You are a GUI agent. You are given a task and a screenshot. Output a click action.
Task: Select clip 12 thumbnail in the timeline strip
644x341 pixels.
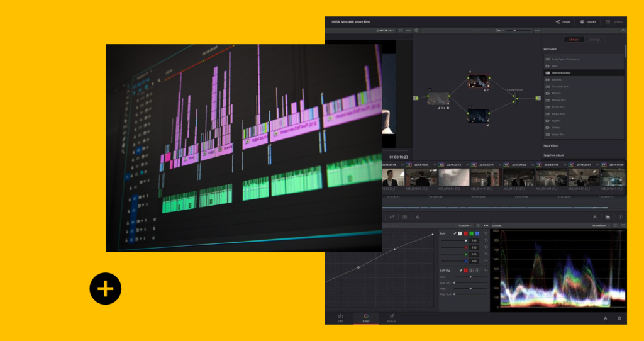(453, 177)
